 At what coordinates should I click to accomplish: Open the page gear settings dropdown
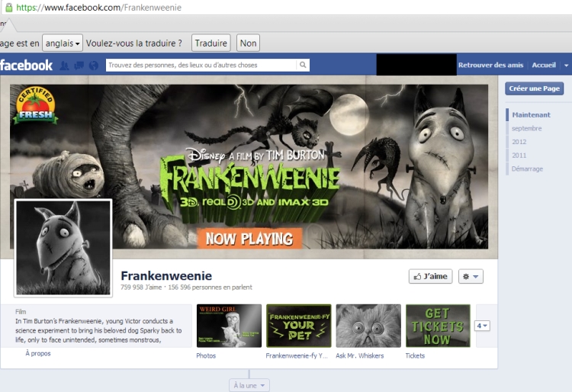(x=471, y=276)
